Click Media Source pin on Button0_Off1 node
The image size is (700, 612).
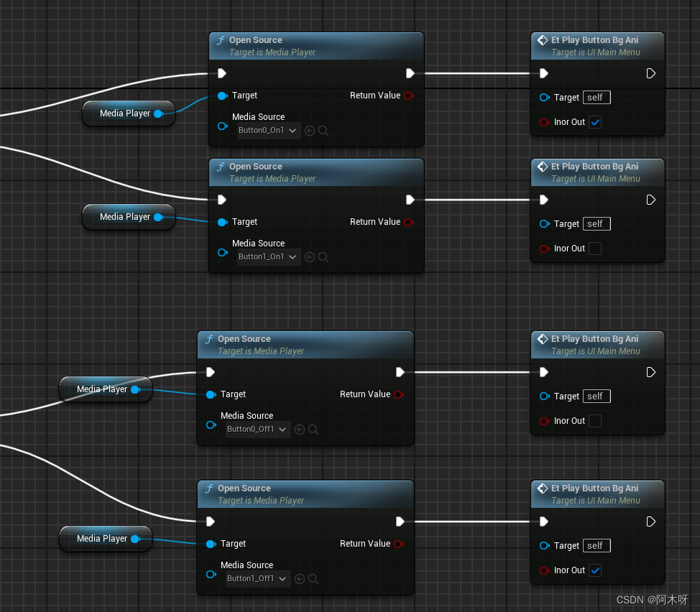click(x=211, y=425)
